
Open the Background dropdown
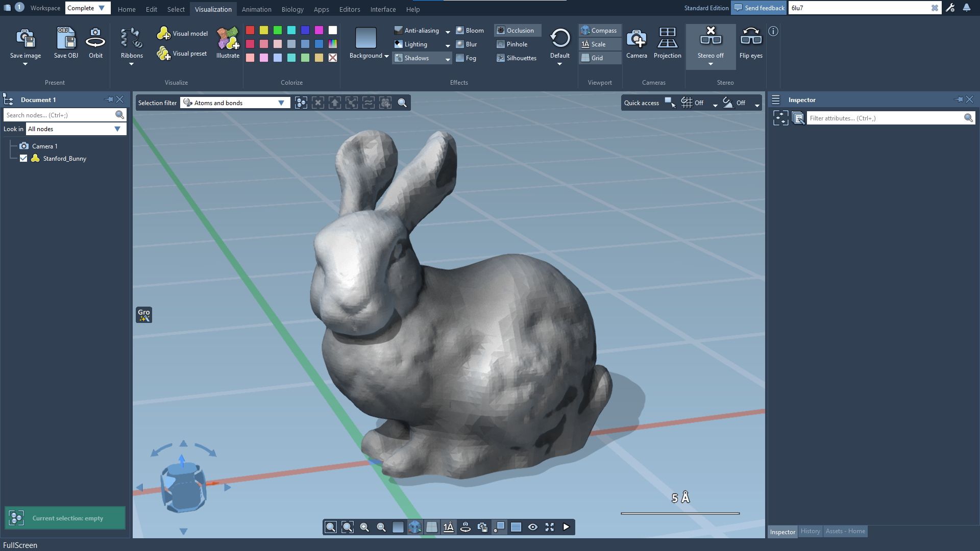tap(369, 56)
